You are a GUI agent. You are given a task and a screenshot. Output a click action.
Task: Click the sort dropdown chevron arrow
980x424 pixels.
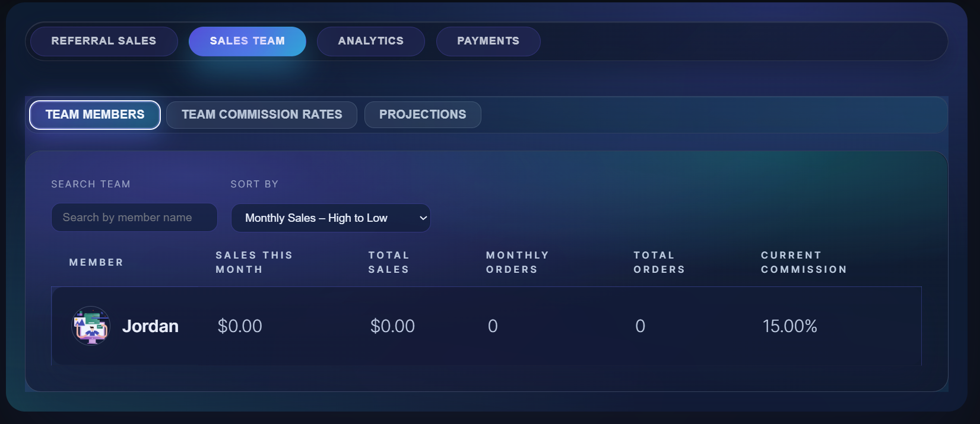point(422,218)
